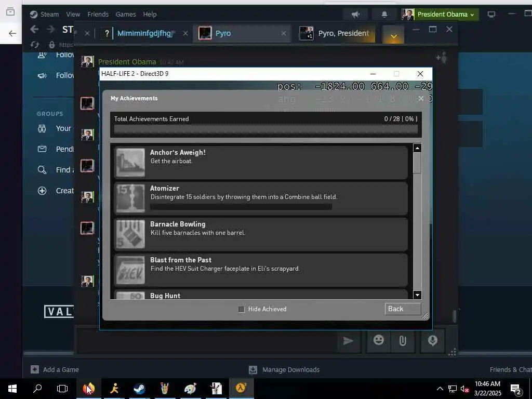Open Manage Downloads
The width and height of the screenshot is (532, 399).
pos(284,369)
